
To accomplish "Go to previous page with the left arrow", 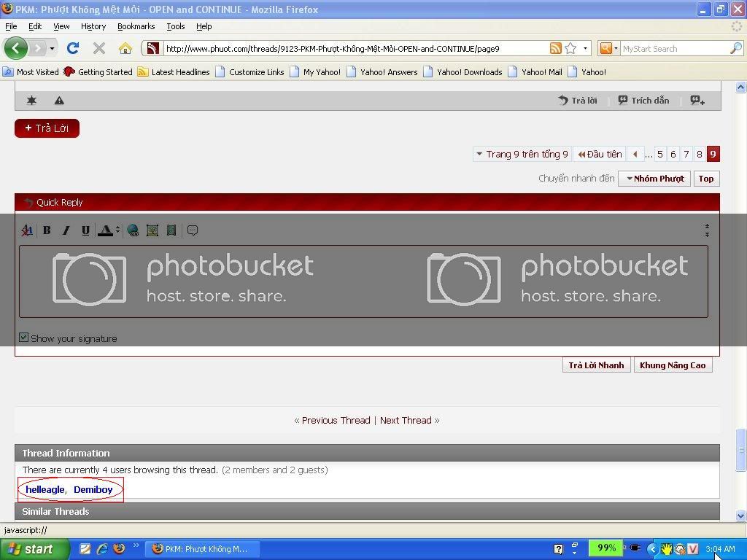I will [635, 154].
